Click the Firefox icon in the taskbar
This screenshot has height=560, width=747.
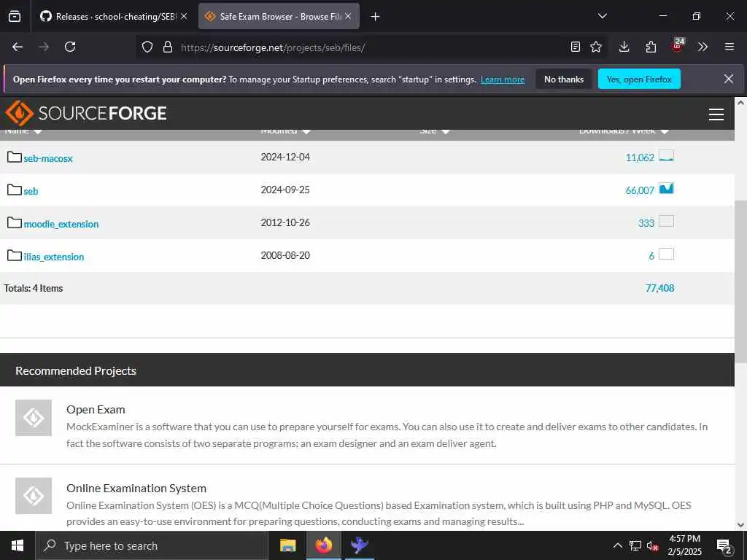[323, 545]
